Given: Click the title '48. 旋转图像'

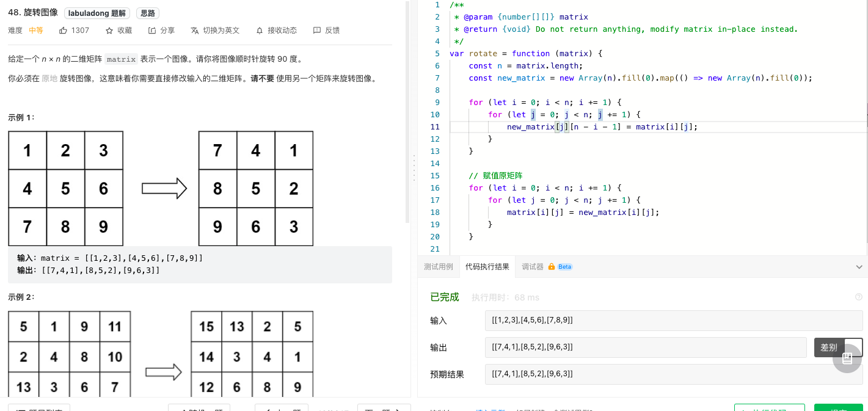Looking at the screenshot, I should coord(33,13).
